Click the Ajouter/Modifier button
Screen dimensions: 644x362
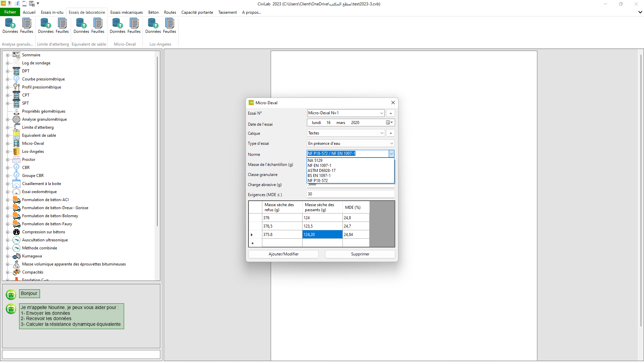point(283,254)
